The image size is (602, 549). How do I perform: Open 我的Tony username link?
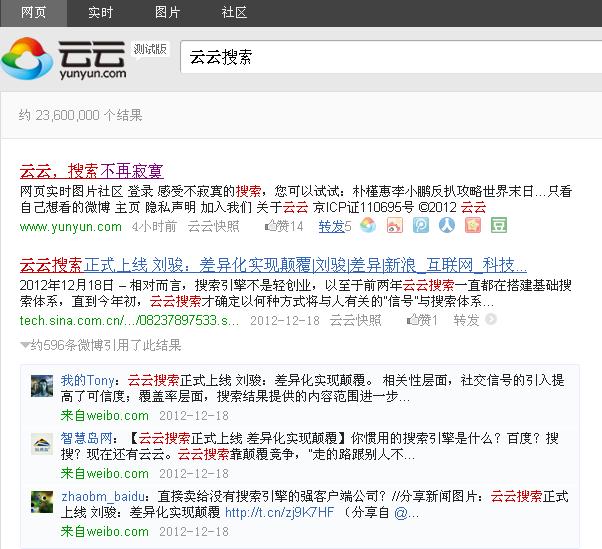pyautogui.click(x=88, y=380)
